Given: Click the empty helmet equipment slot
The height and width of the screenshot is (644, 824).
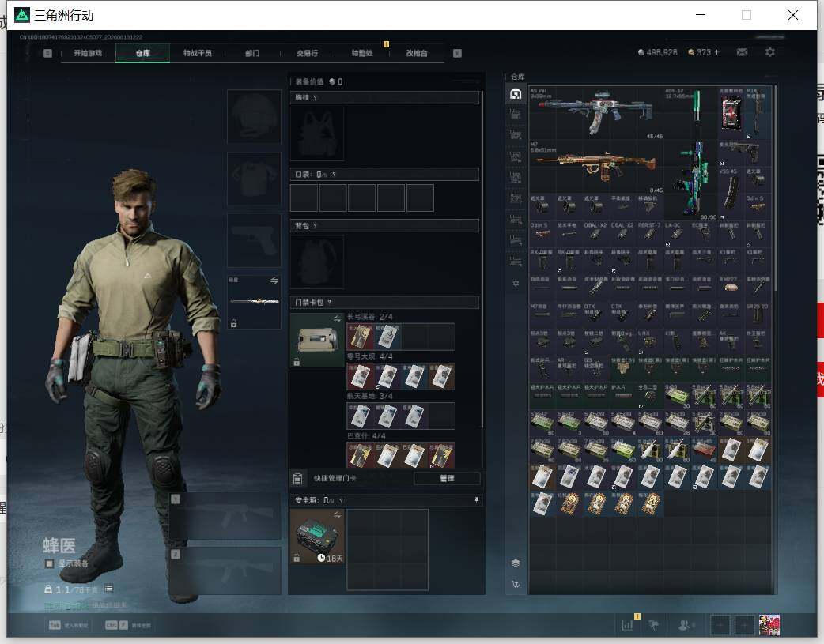Looking at the screenshot, I should (254, 116).
